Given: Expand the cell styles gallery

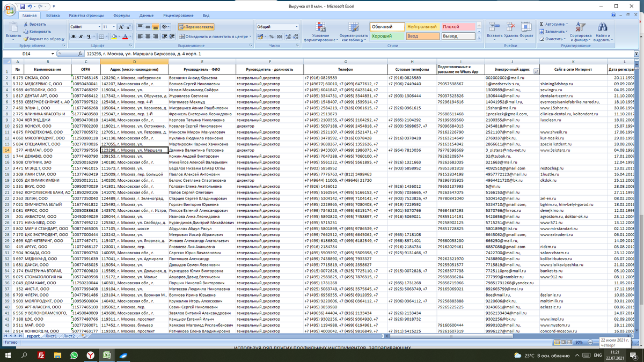Looking at the screenshot, I should [479, 38].
